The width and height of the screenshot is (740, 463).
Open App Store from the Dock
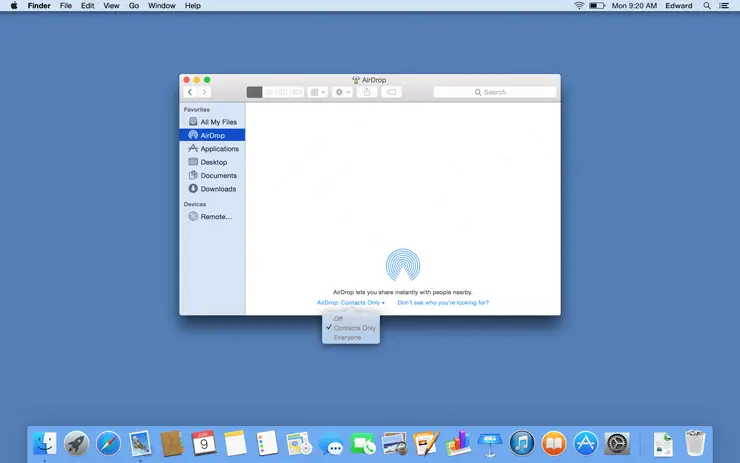click(586, 444)
